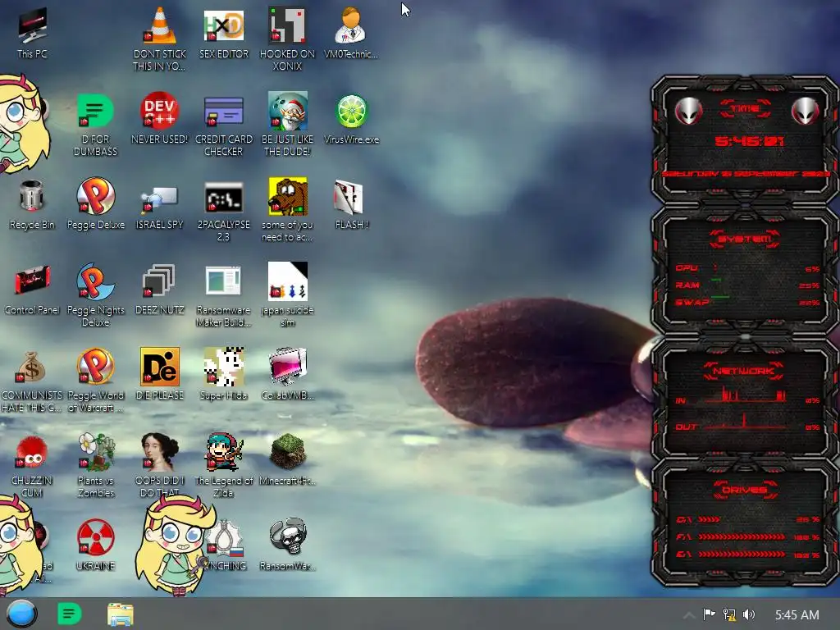Click the RAM usage row in SYSTEM widget
This screenshot has height=630, width=840.
point(746,285)
